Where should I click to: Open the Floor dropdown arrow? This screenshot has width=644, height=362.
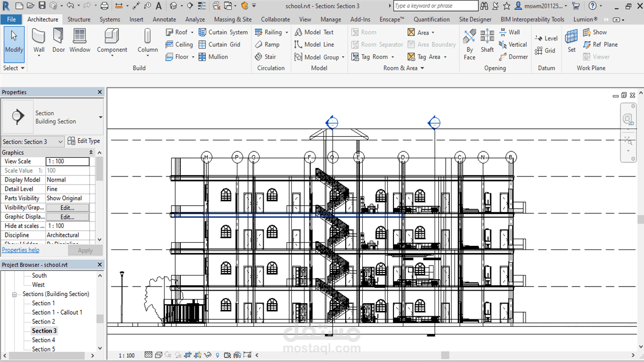tap(193, 57)
